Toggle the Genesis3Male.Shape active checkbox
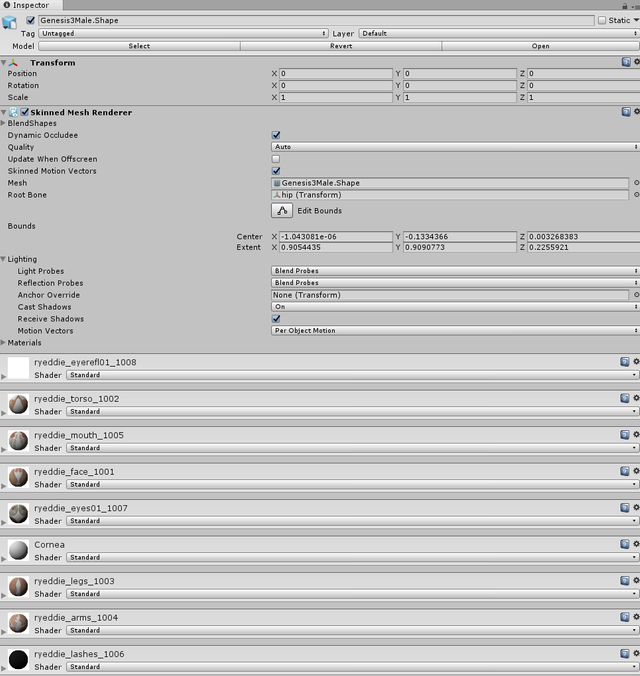Screen dimensions: 640x676 pyautogui.click(x=31, y=20)
